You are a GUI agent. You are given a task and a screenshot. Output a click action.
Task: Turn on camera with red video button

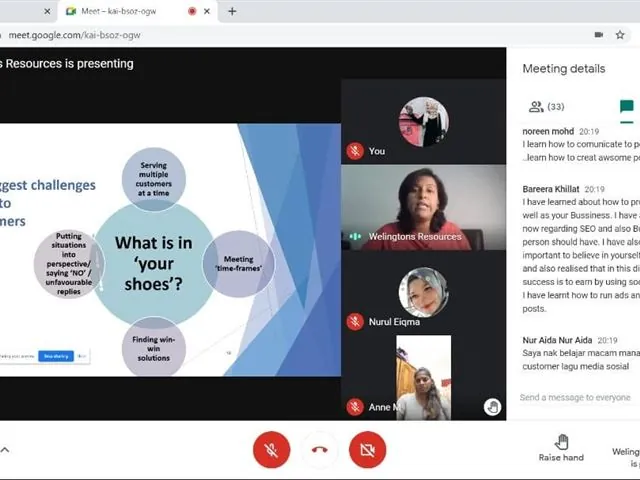tap(367, 450)
